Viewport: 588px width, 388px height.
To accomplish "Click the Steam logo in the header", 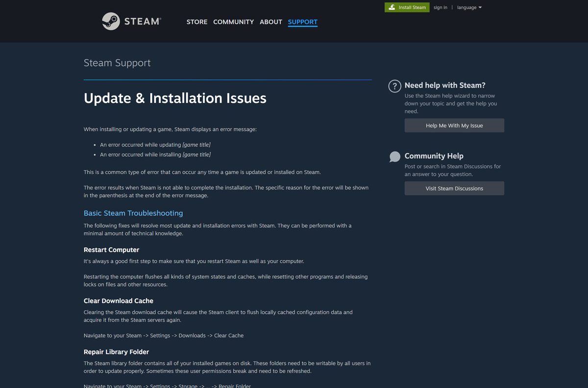I will coord(131,22).
